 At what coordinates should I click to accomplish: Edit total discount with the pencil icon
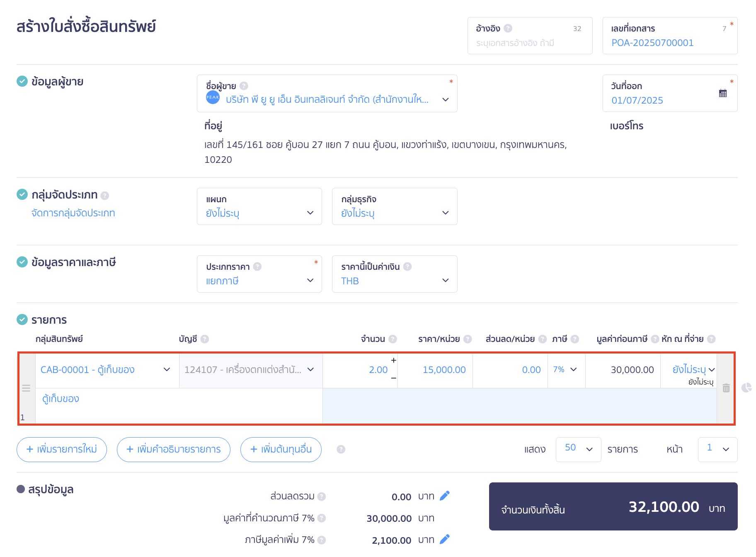click(x=444, y=496)
